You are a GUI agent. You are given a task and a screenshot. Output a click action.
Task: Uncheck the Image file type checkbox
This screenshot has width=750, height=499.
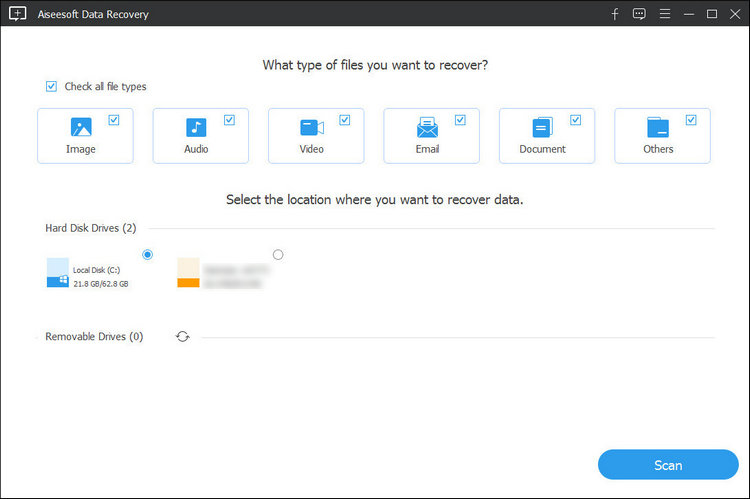point(114,120)
